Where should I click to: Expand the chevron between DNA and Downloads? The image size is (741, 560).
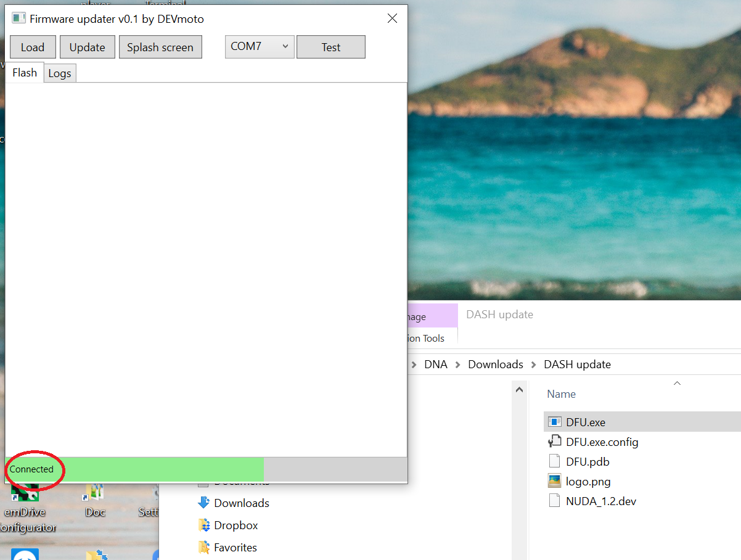(x=457, y=365)
